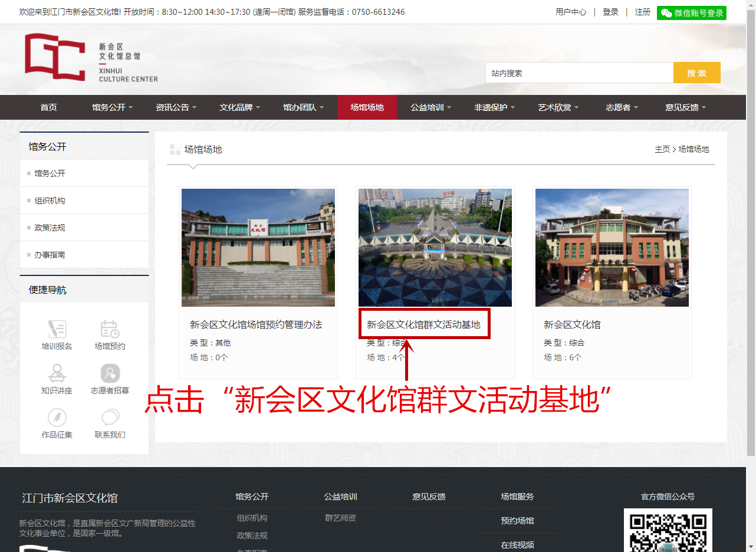756x552 pixels.
Task: Click the 搜索 search button
Action: (x=696, y=73)
